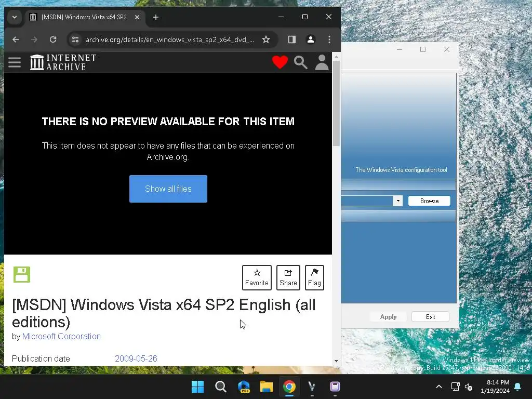Open Internet Archive hamburger menu
The width and height of the screenshot is (532, 399).
(x=15, y=62)
